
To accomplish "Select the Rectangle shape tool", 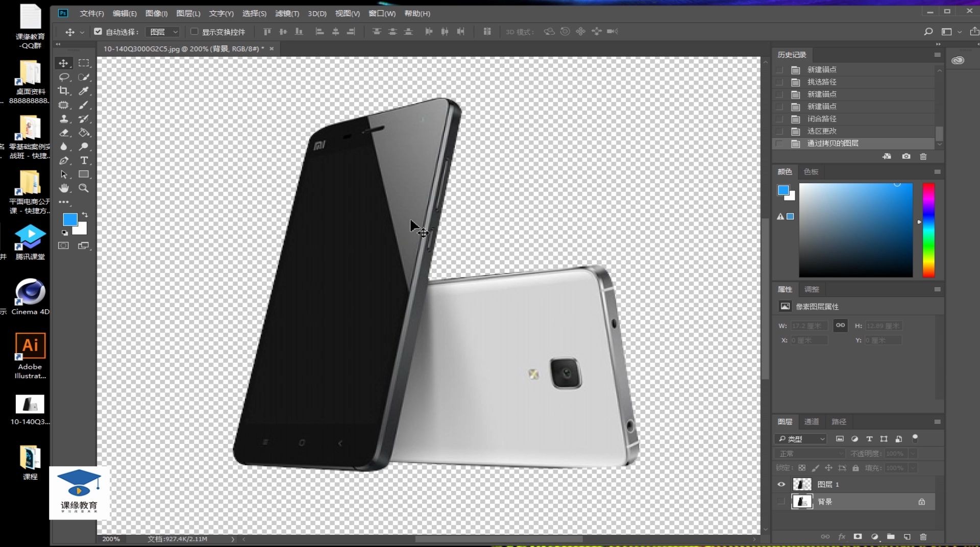I will click(x=84, y=175).
